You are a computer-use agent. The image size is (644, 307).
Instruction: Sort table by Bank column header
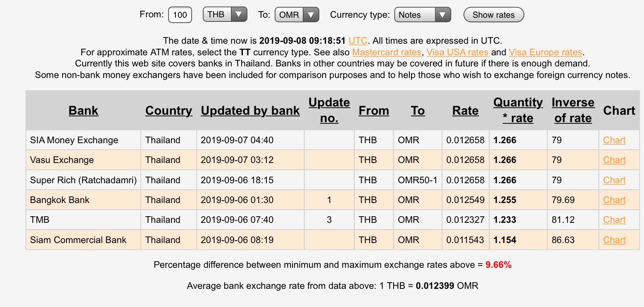coord(83,111)
